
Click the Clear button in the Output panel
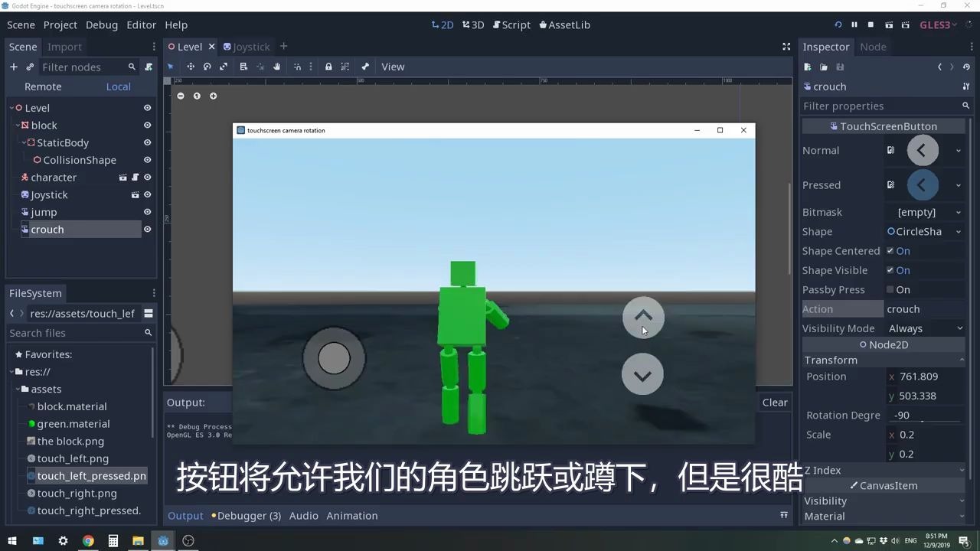pyautogui.click(x=774, y=402)
